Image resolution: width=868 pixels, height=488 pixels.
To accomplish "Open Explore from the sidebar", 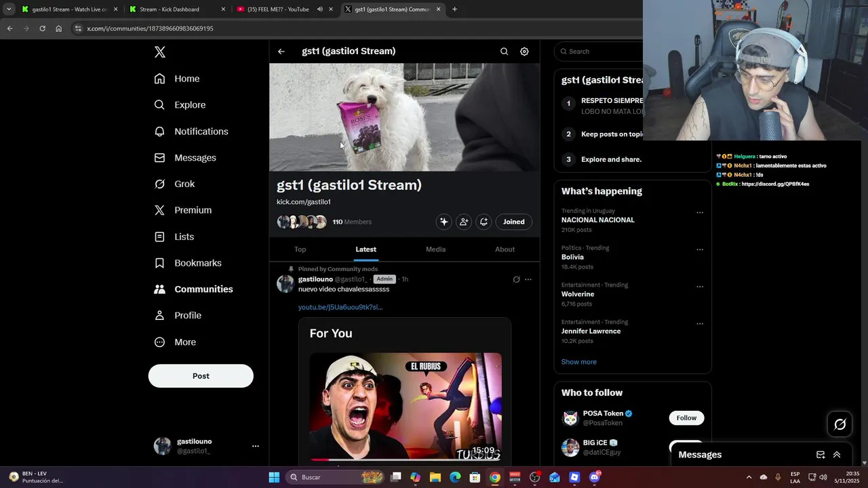I will (x=180, y=105).
